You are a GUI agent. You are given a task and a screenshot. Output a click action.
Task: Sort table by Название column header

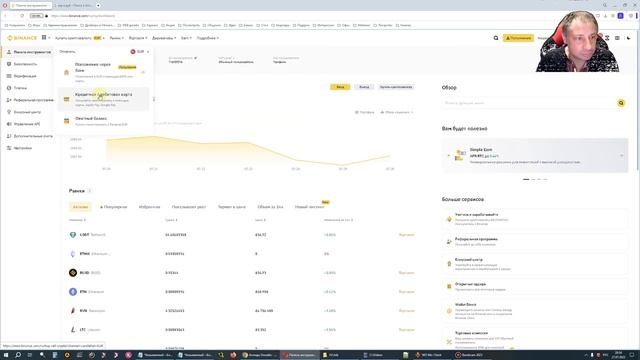78,220
